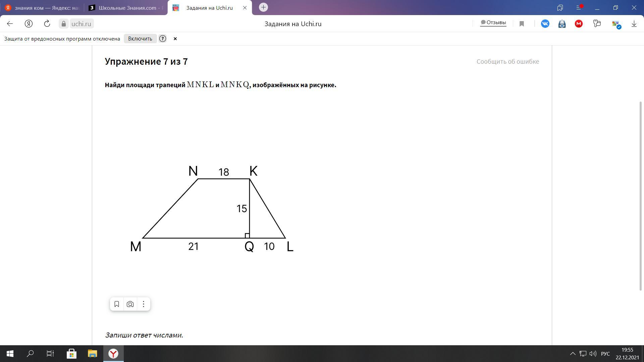The image size is (644, 362).
Task: Open the three-dot more options menu
Action: (144, 304)
